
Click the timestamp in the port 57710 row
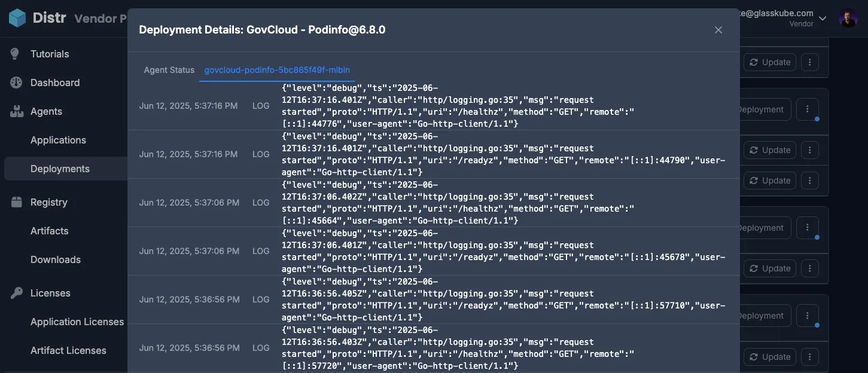[189, 299]
